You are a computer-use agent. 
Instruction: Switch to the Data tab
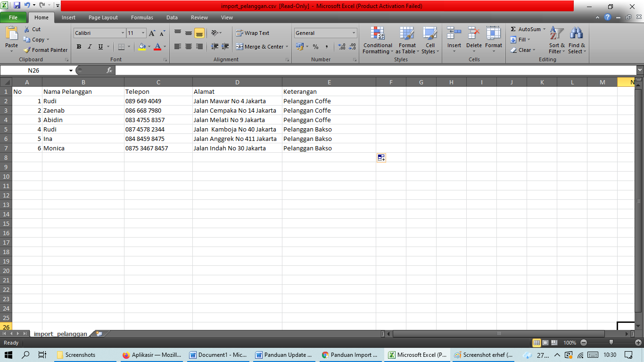(172, 17)
